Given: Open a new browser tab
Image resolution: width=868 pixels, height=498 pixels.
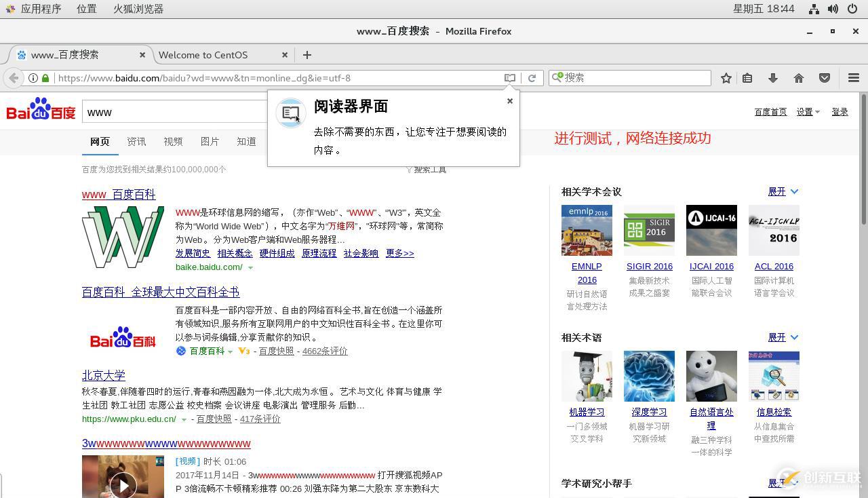Looking at the screenshot, I should point(307,55).
